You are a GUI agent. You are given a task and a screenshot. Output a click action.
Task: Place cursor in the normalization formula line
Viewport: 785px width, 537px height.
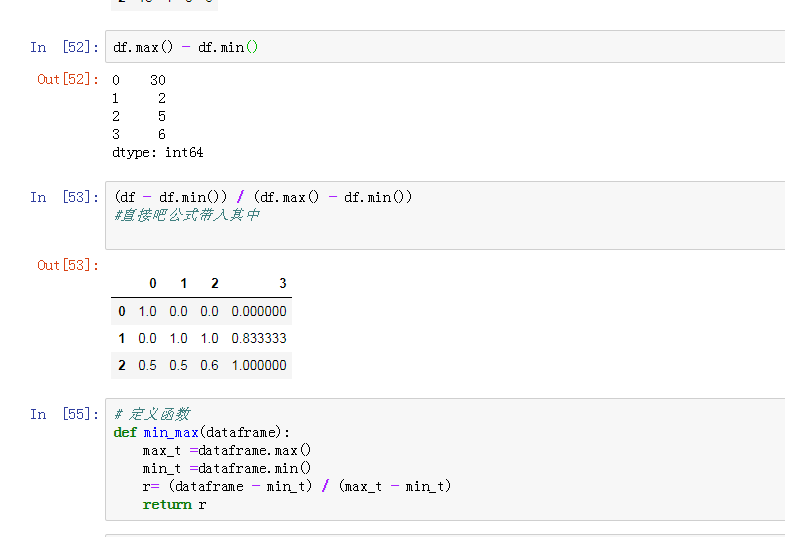pos(263,197)
